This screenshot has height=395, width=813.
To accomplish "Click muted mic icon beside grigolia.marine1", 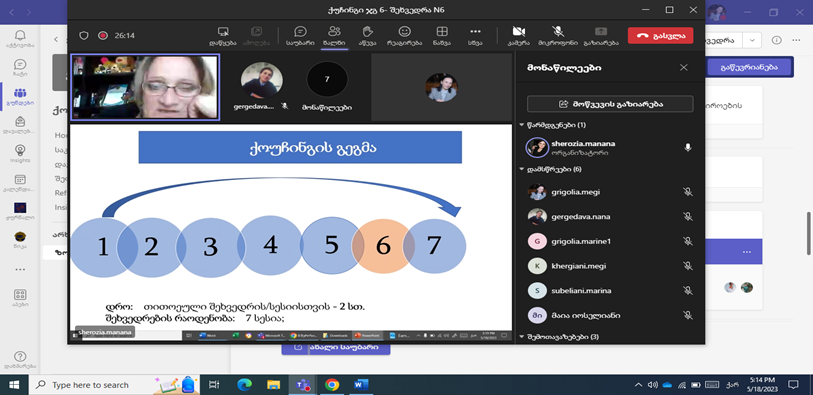I will [688, 241].
